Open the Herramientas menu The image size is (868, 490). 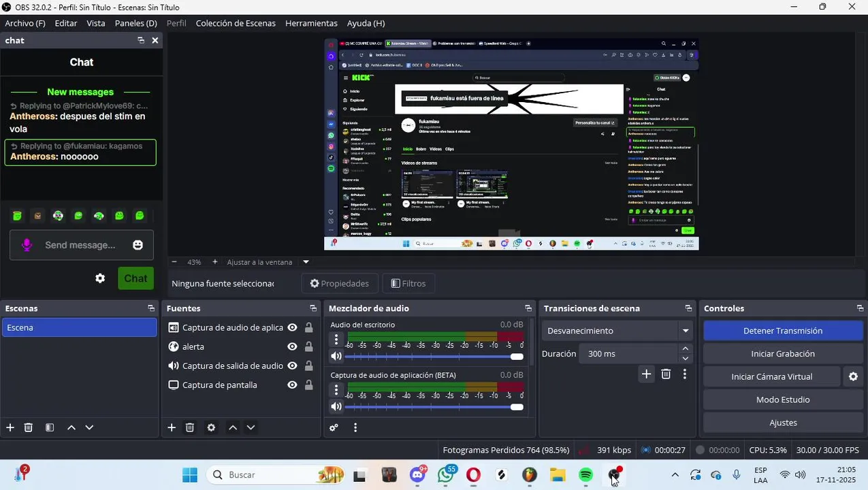[311, 23]
